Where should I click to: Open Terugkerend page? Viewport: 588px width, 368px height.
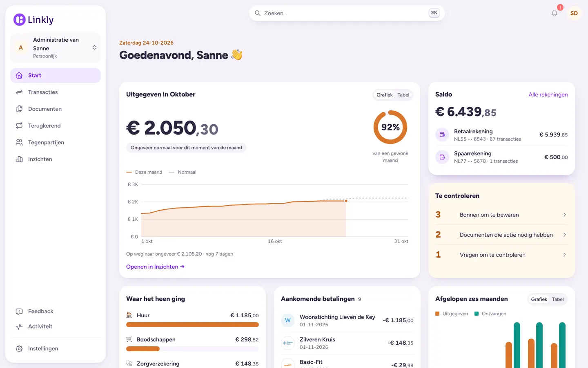[56, 126]
